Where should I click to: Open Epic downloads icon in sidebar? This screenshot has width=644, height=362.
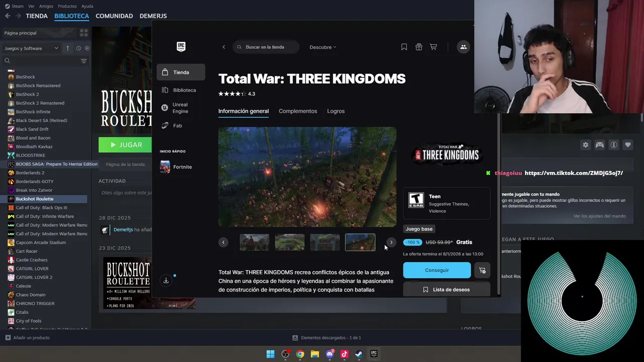tap(166, 280)
